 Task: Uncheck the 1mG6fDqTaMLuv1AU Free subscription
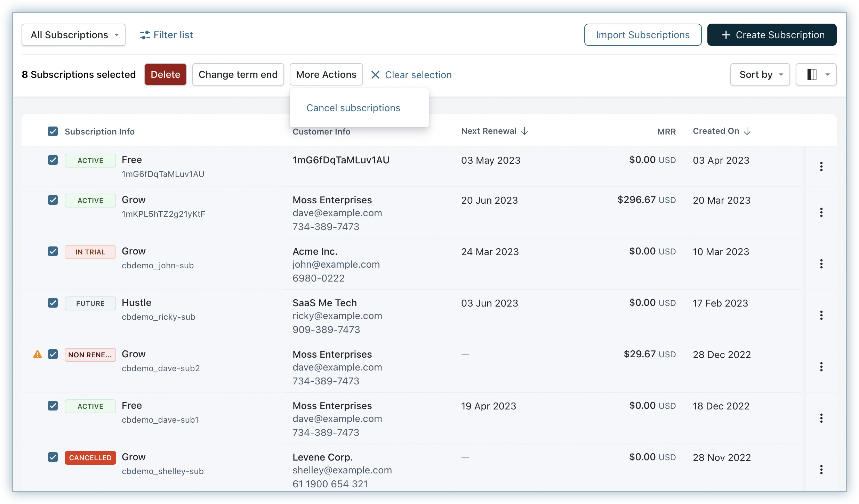click(53, 160)
